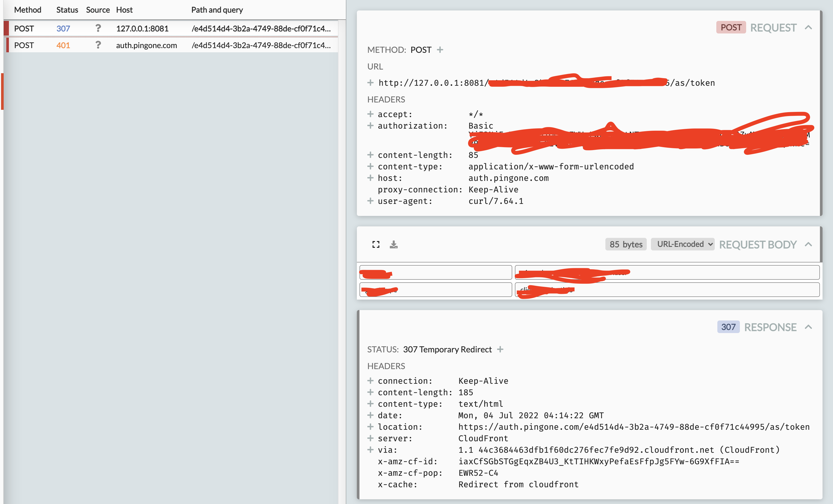This screenshot has width=833, height=504.
Task: Download the request body contents
Action: point(393,244)
